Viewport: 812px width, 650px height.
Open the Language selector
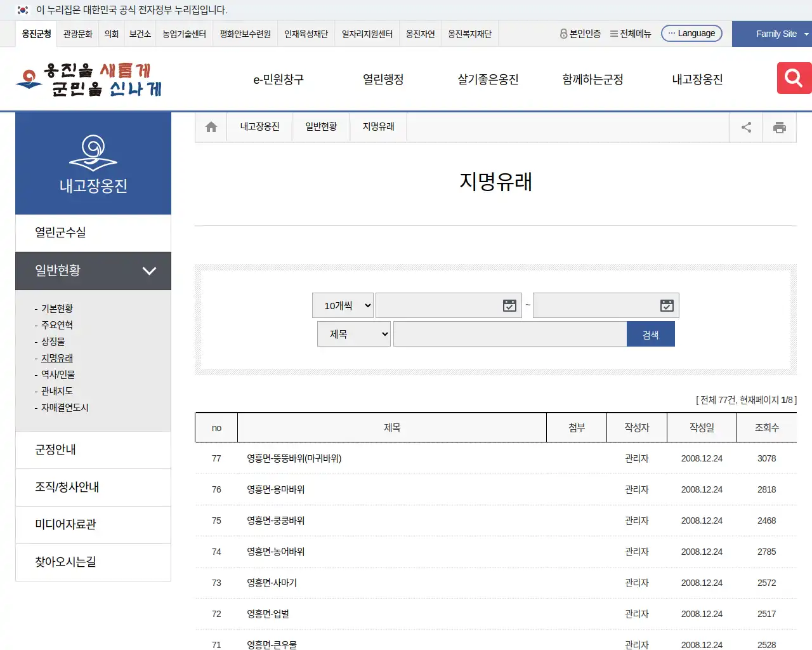[x=691, y=33]
